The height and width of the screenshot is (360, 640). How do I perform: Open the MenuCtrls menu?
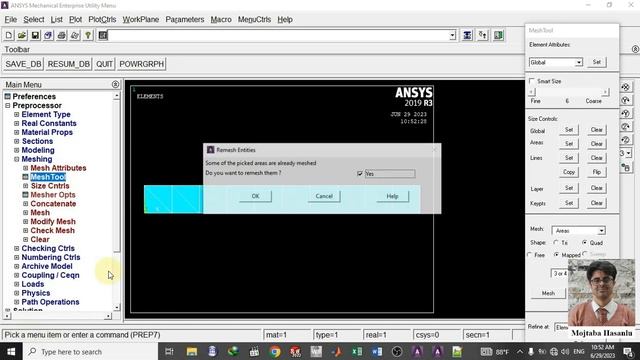coord(254,20)
